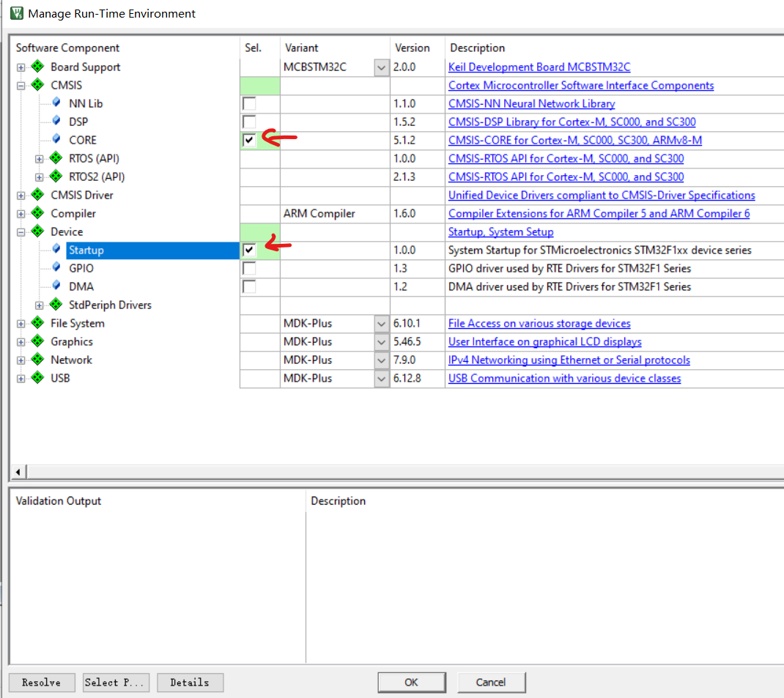This screenshot has width=784, height=698.
Task: Click the CORE blue component icon
Action: pyautogui.click(x=56, y=139)
